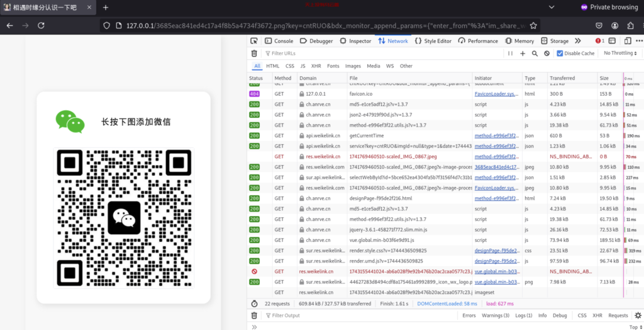
Task: Open the Style Editor tab
Action: 433,41
